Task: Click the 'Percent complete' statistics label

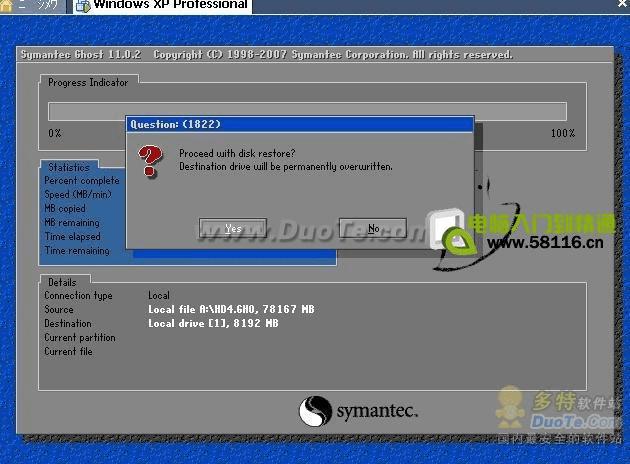Action: coord(82,181)
